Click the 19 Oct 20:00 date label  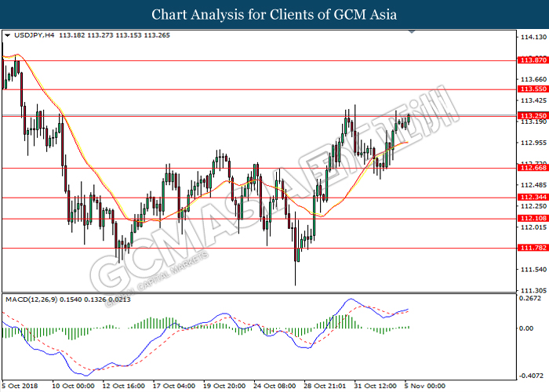(x=224, y=386)
